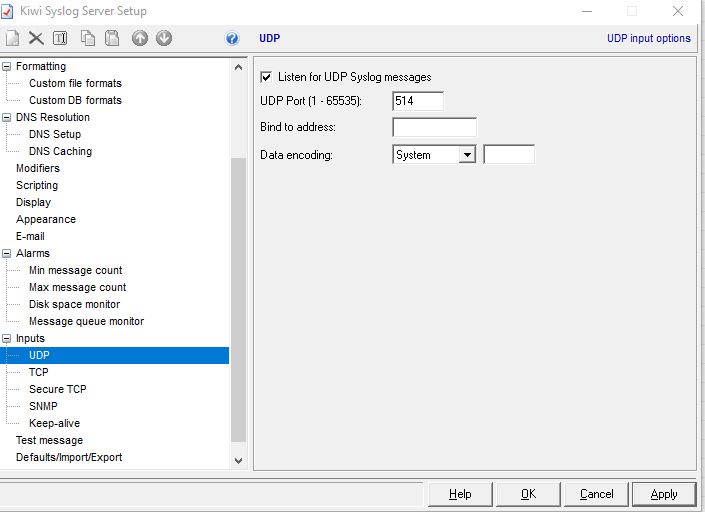Image resolution: width=705 pixels, height=512 pixels.
Task: Uncheck Listen for UDP Syslog messages
Action: [266, 77]
